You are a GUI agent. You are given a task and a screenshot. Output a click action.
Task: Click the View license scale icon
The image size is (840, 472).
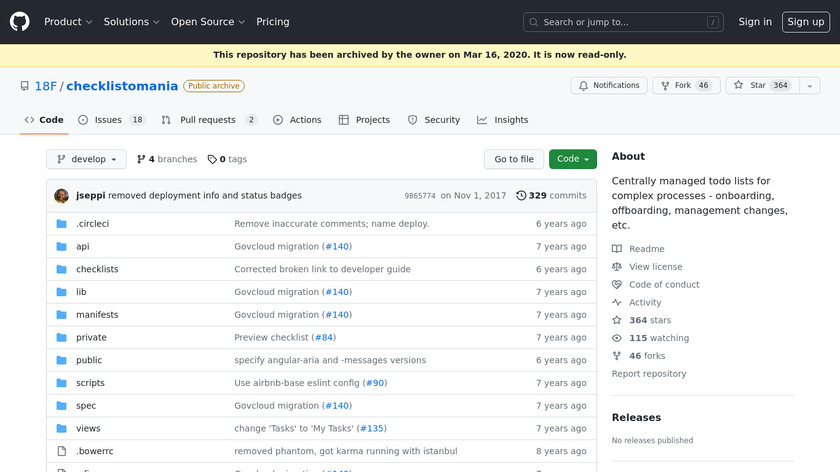click(x=617, y=267)
